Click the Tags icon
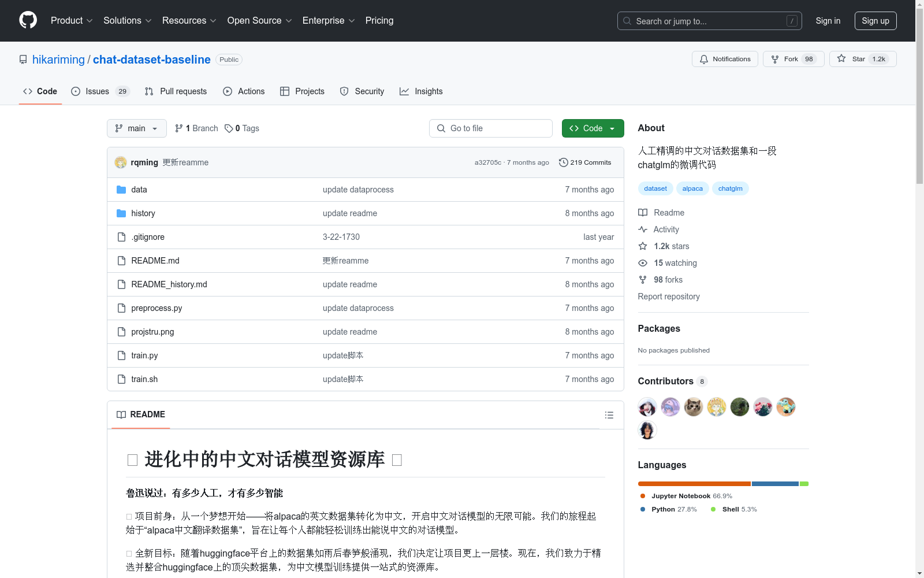Image resolution: width=924 pixels, height=578 pixels. point(229,128)
